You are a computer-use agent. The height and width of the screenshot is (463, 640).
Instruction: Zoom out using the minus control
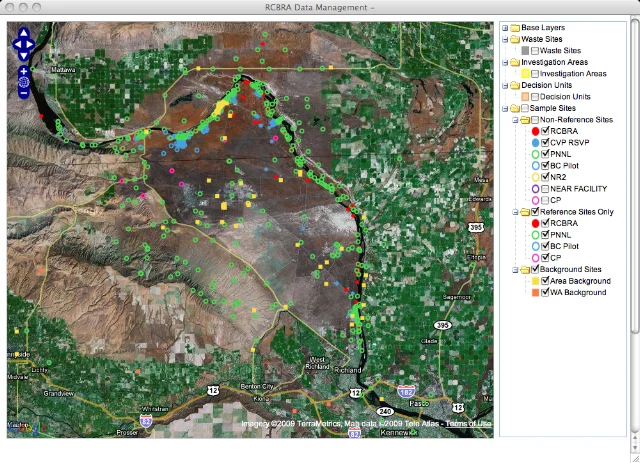pos(24,93)
